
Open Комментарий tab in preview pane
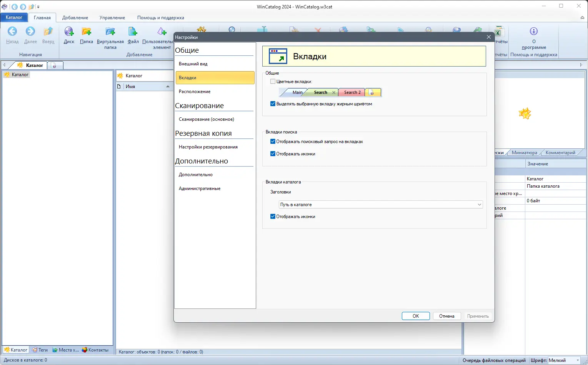(x=560, y=153)
